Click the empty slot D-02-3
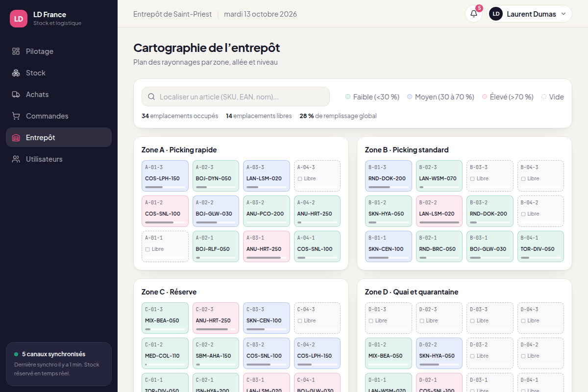This screenshot has width=588, height=392. coord(439,318)
